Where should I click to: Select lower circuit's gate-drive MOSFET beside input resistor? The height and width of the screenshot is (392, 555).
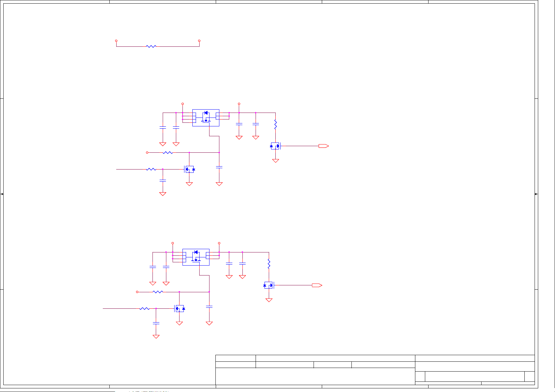(x=180, y=309)
